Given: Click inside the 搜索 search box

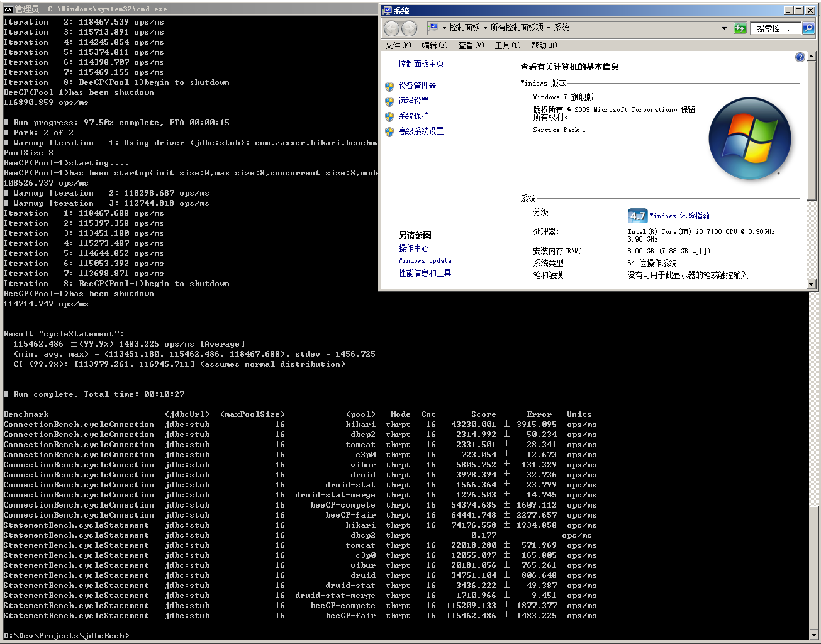Looking at the screenshot, I should tap(774, 28).
